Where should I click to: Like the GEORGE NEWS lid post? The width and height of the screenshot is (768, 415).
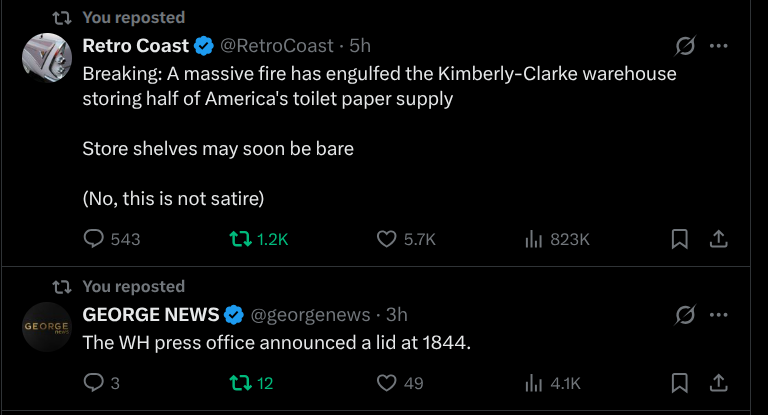coord(388,383)
